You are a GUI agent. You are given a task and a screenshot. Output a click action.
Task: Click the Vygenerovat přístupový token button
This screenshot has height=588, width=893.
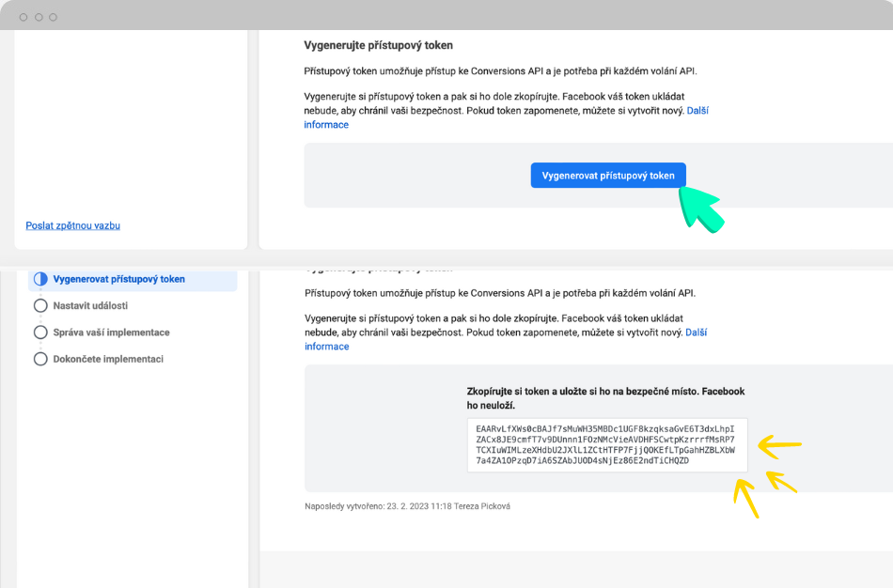(x=608, y=176)
